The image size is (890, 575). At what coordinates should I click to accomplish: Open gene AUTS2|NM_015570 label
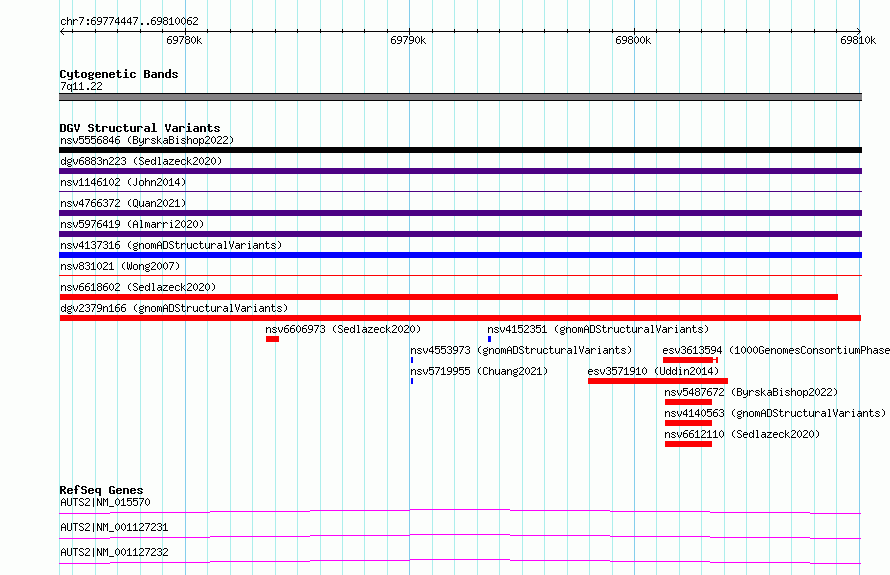coord(105,502)
